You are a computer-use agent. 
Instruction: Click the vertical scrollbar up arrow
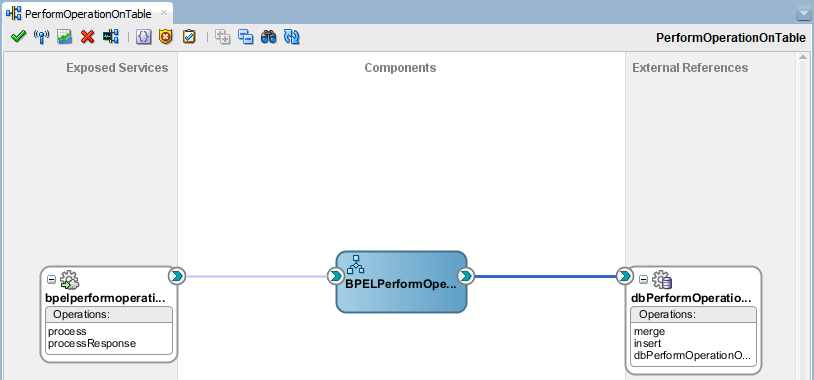pyautogui.click(x=803, y=57)
